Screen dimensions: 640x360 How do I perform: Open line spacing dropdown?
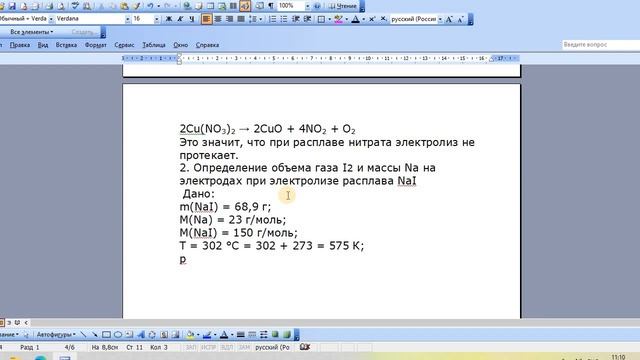pyautogui.click(x=261, y=19)
